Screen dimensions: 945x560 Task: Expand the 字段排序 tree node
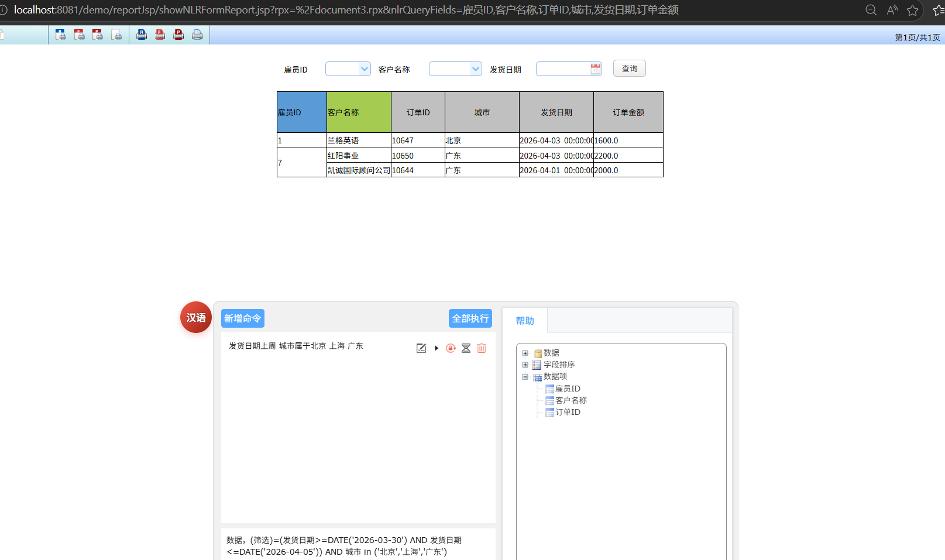(x=525, y=365)
